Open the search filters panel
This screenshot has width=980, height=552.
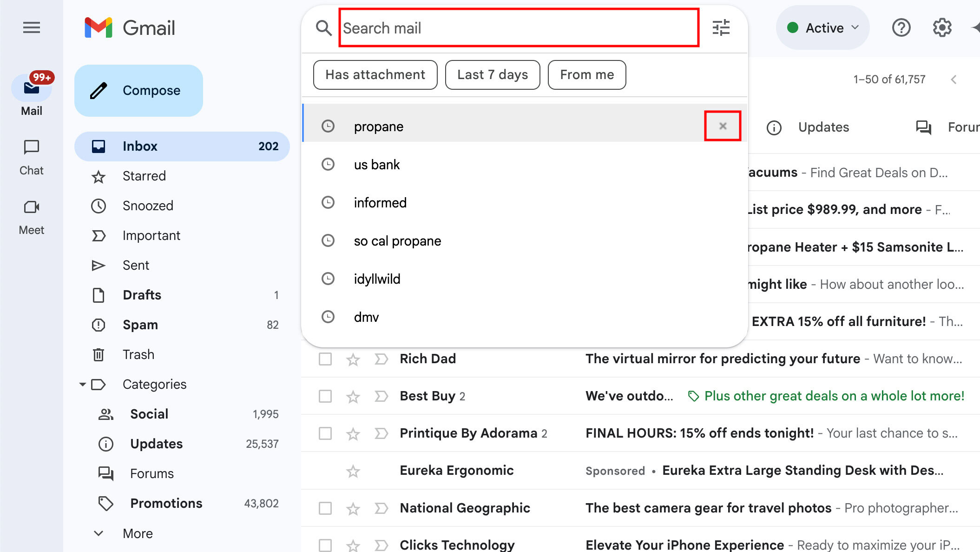point(721,27)
